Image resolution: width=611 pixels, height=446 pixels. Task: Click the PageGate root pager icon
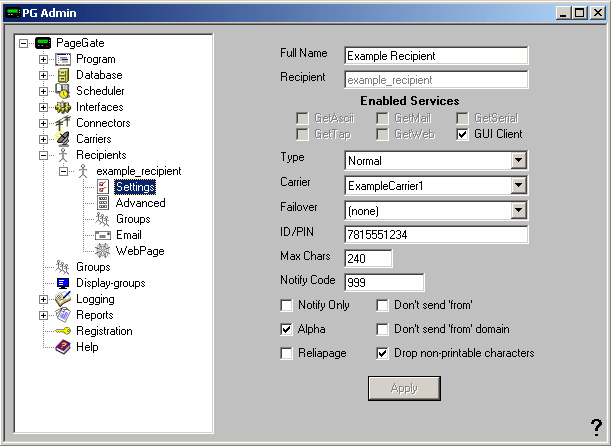43,43
